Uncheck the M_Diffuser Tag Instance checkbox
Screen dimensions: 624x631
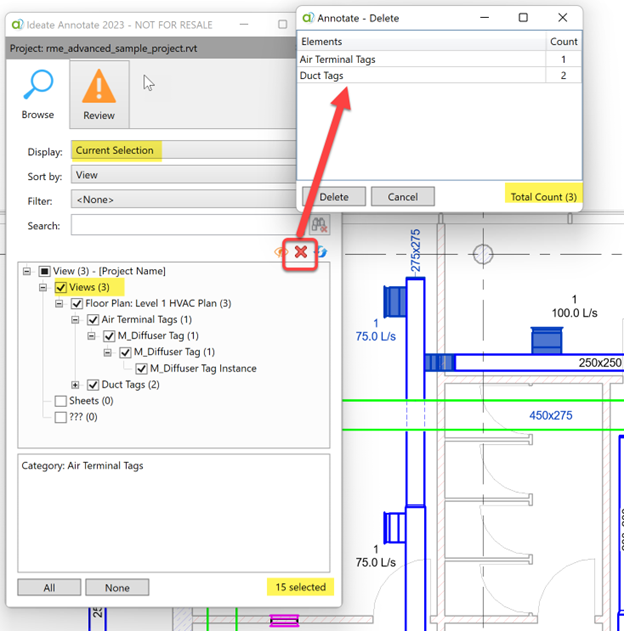141,368
